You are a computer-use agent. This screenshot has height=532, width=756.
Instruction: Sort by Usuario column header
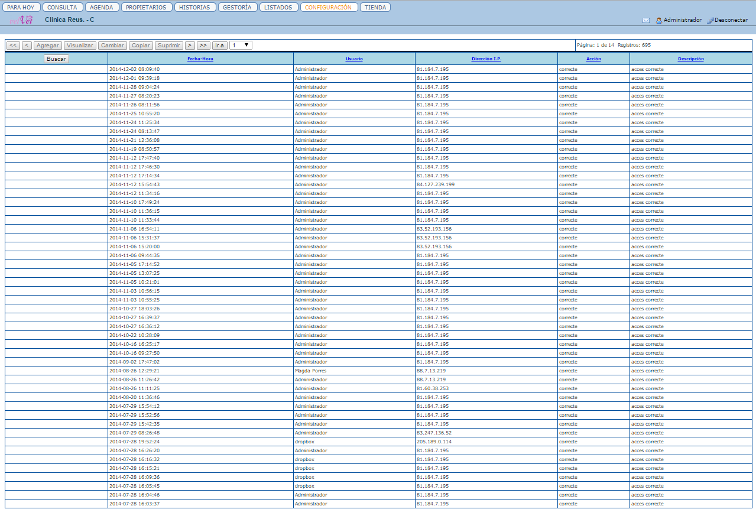[x=354, y=59]
